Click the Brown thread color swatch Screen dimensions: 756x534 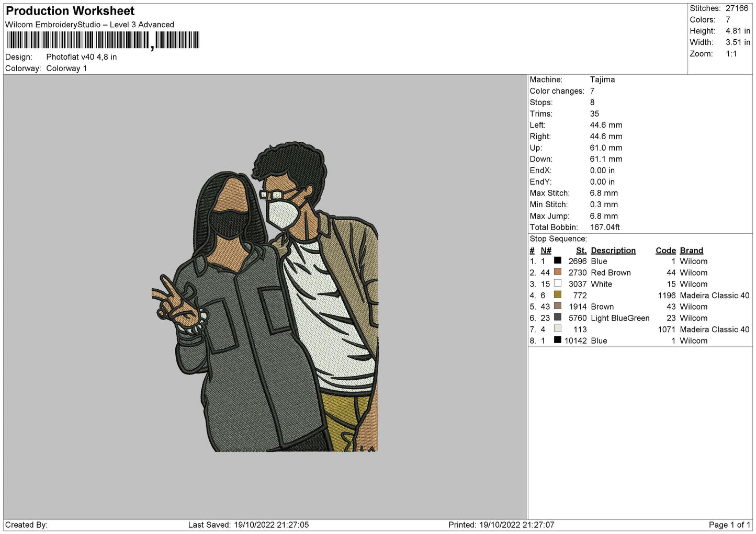click(558, 306)
